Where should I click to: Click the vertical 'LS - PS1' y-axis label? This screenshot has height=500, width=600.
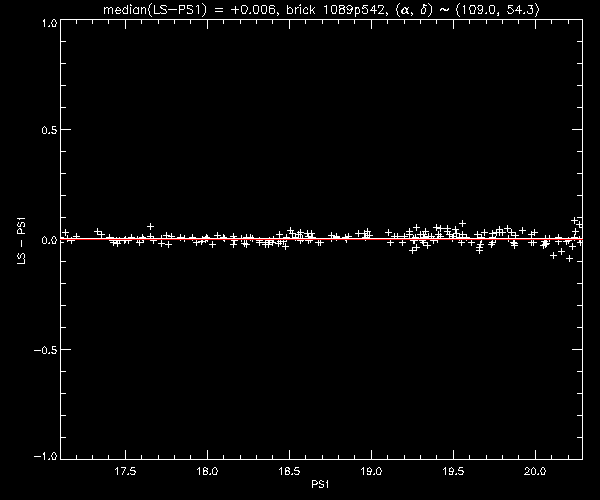pyautogui.click(x=21, y=241)
